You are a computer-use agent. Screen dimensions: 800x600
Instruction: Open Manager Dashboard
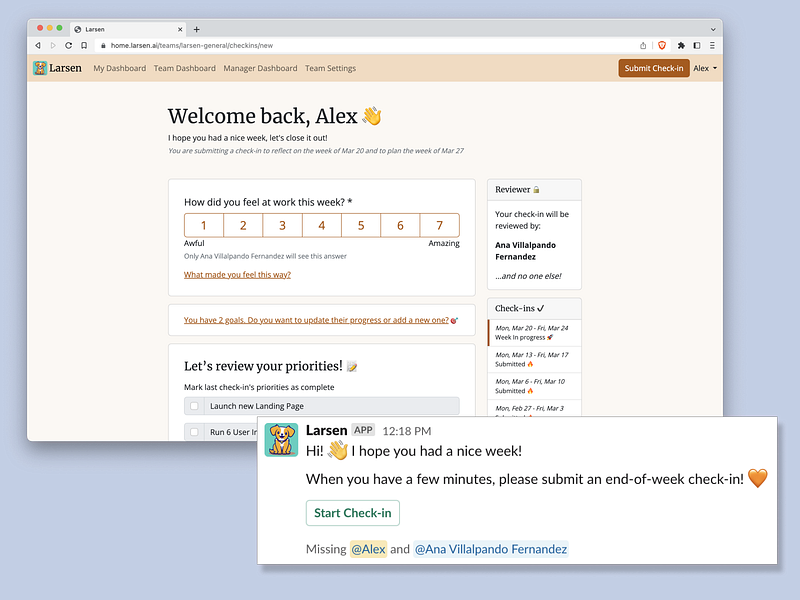point(260,68)
